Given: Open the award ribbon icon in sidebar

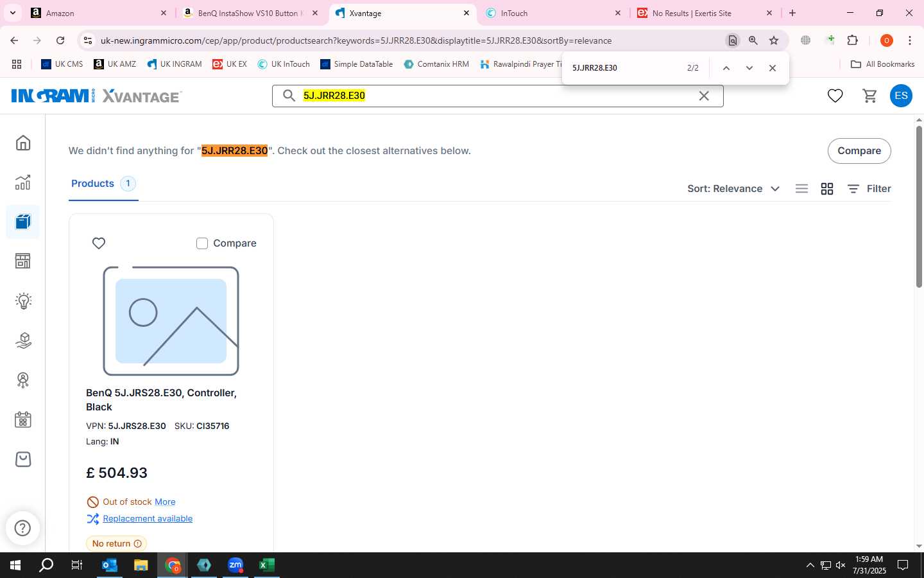Looking at the screenshot, I should 23,380.
